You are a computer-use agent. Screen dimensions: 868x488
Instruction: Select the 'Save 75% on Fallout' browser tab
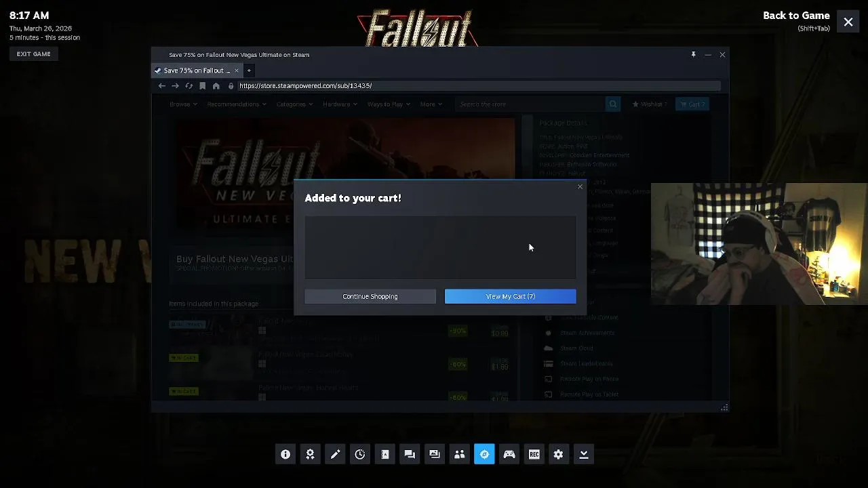pyautogui.click(x=197, y=70)
